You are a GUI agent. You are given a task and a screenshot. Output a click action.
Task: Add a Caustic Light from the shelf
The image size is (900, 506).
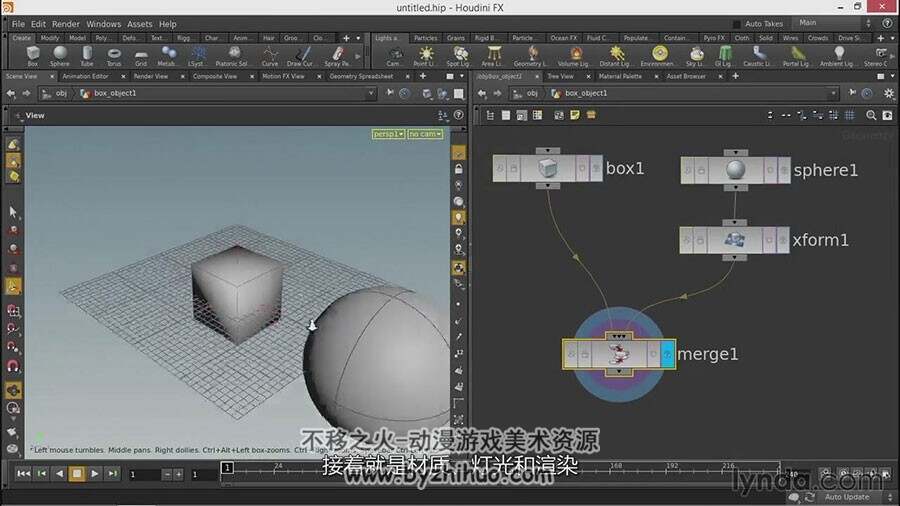[x=758, y=56]
